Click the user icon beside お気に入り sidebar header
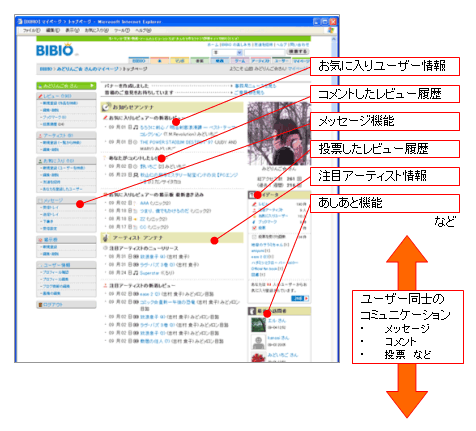This screenshot has width=476, height=431. coord(40,161)
